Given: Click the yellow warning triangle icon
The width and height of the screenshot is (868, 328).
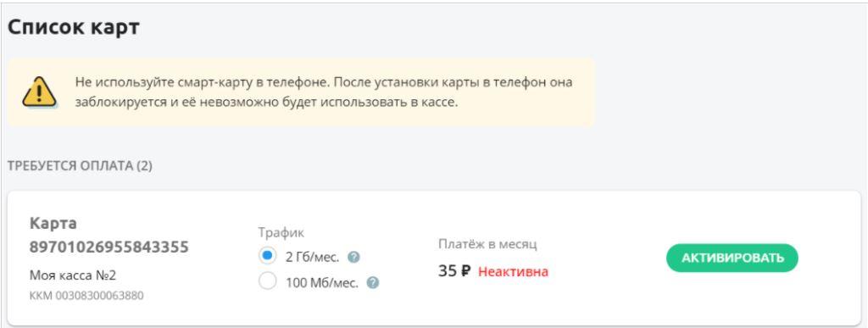Looking at the screenshot, I should click(x=39, y=92).
